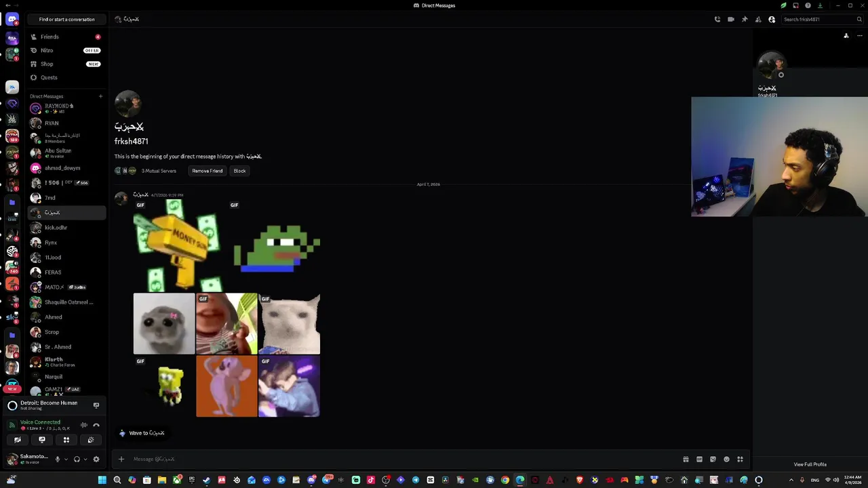Open DM with Narquil

(66, 377)
